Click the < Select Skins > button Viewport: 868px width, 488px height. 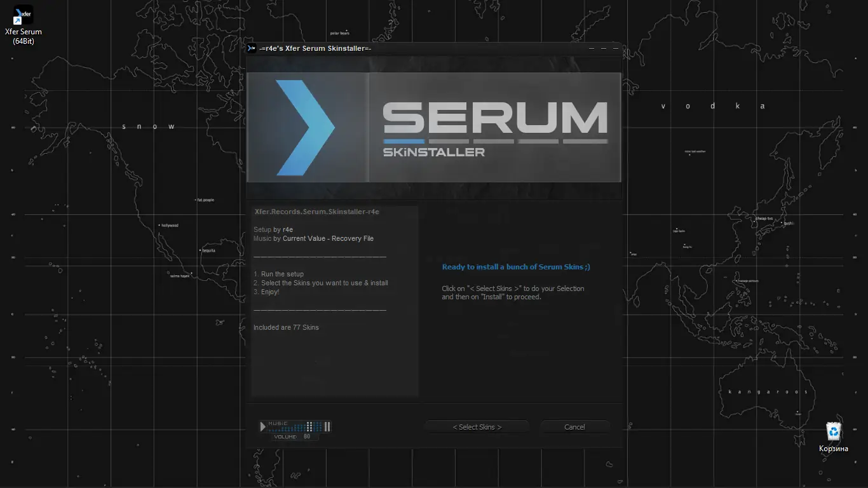(x=477, y=427)
